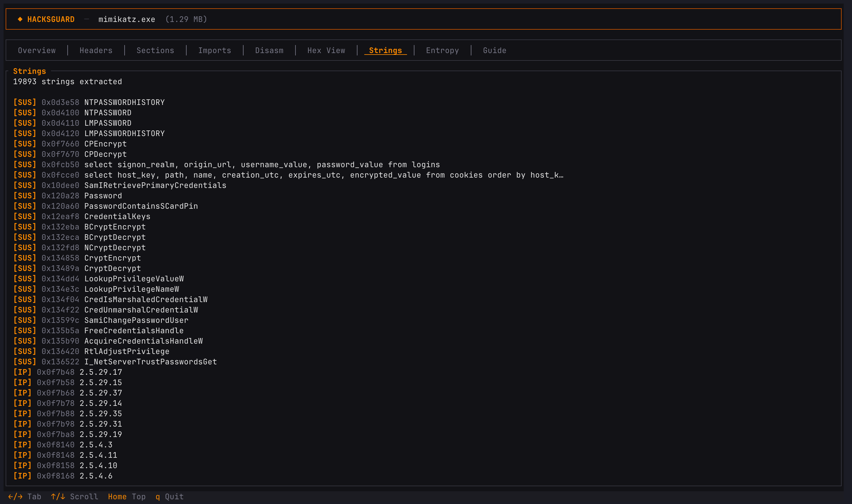Click the offset 0x0d3e58 address
This screenshot has height=504, width=852.
click(x=60, y=102)
